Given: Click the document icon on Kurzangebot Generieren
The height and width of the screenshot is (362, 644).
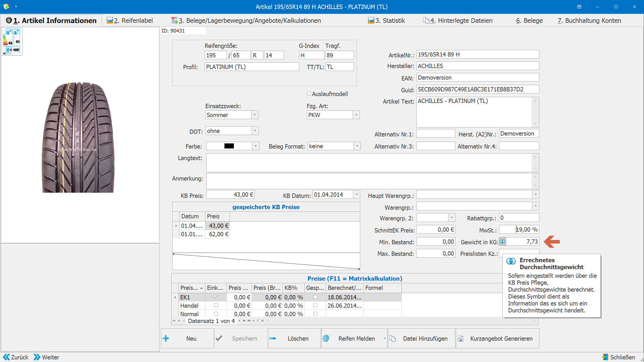Looking at the screenshot, I should tap(460, 339).
